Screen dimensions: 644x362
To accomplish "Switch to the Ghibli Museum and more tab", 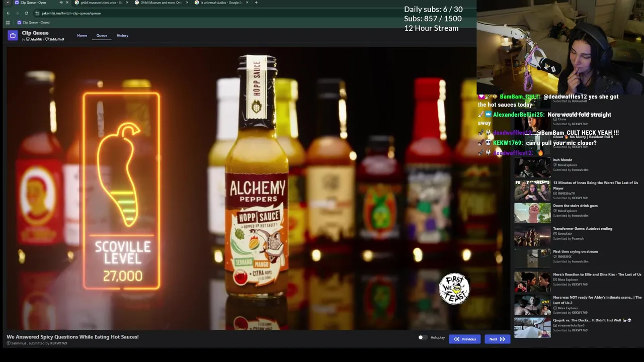I will (161, 3).
